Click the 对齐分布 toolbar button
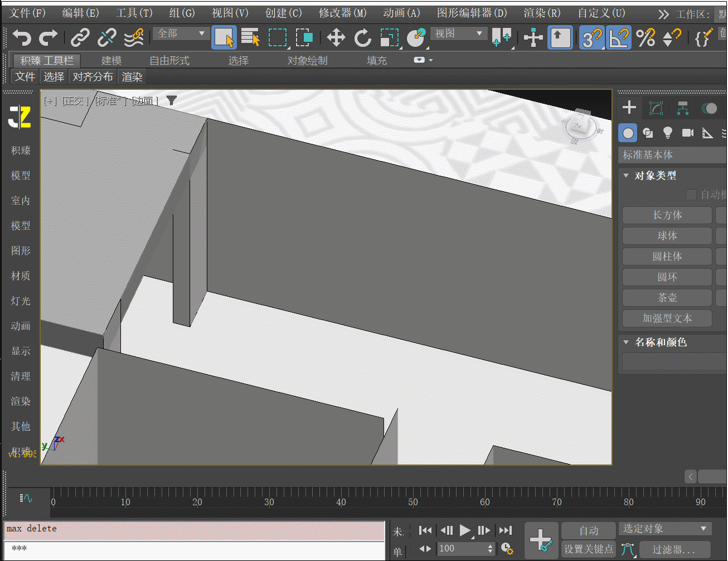 tap(93, 77)
